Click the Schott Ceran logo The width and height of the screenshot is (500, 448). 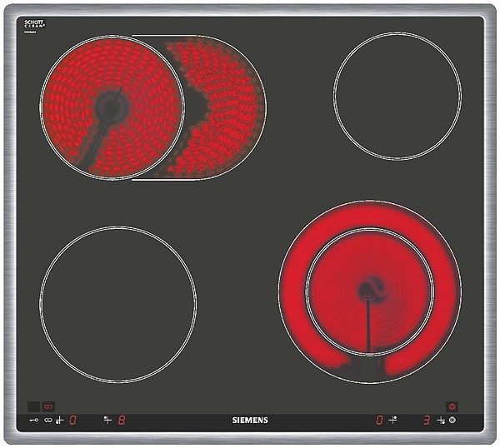[34, 24]
